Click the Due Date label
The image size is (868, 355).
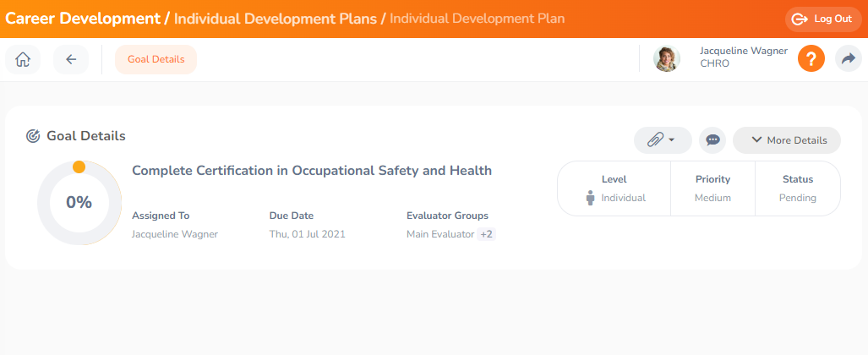292,216
